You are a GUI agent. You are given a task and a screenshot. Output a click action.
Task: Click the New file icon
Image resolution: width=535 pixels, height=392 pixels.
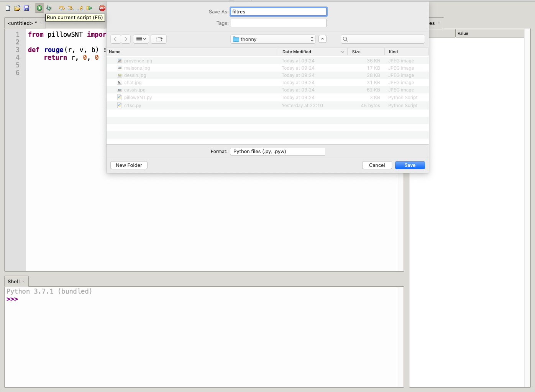click(x=8, y=8)
